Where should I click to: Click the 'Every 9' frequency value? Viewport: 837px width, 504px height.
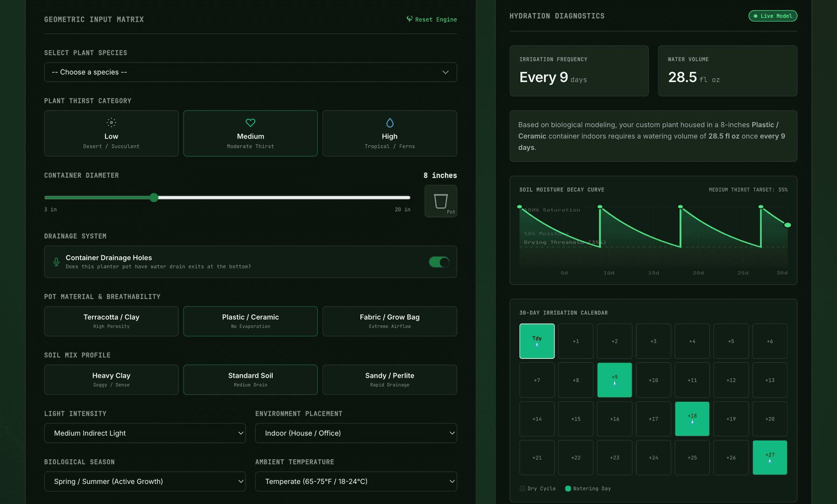(543, 77)
